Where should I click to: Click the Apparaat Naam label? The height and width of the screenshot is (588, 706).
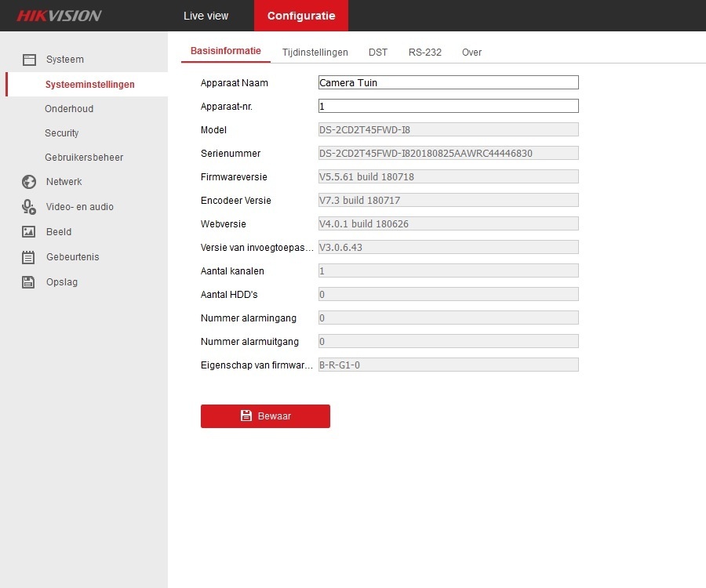point(234,83)
